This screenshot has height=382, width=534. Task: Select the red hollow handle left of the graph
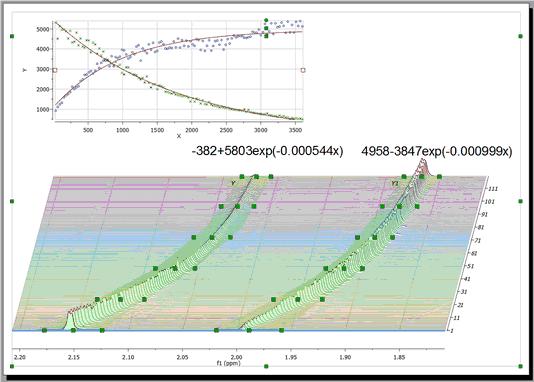(x=55, y=70)
